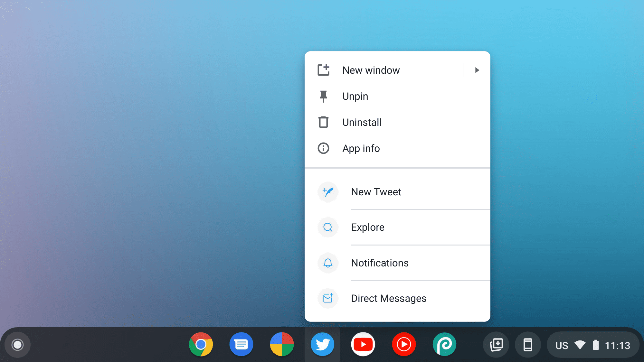Open Direct Messages in Twitter
Screen dimensions: 644x362
388,298
